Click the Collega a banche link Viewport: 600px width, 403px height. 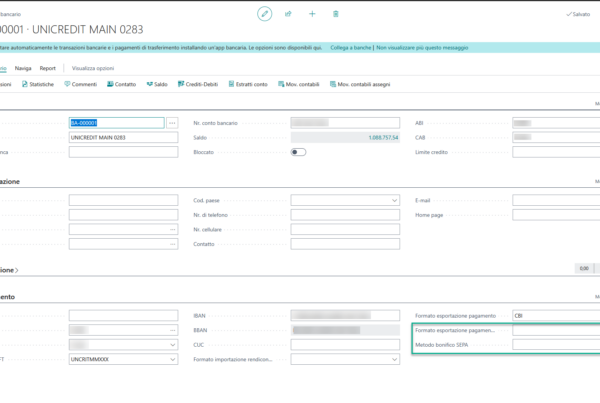351,47
